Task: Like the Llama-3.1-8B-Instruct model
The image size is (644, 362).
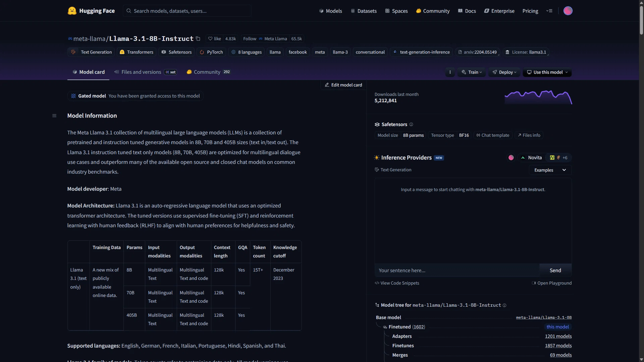Action: (x=214, y=39)
